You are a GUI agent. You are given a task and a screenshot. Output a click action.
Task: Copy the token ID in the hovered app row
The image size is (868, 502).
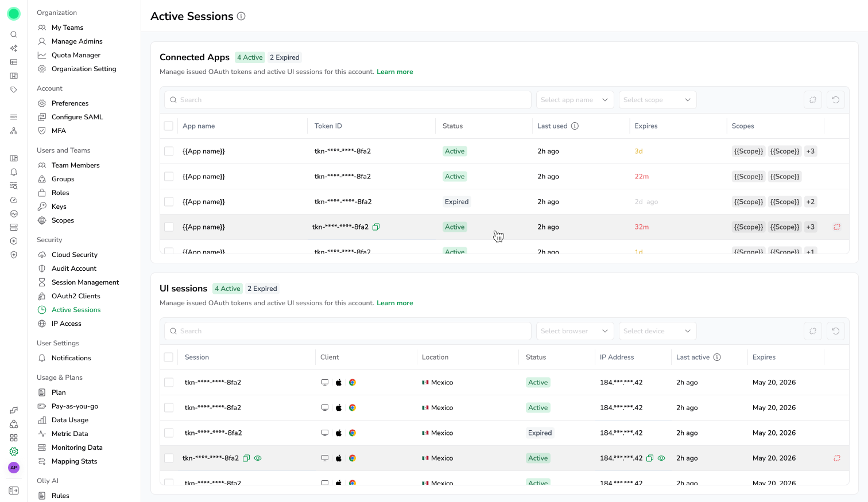click(376, 227)
